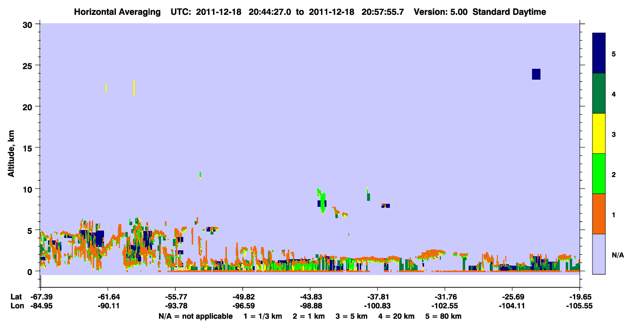644x330 pixels.
Task: Click latitude value '-25.69'
Action: coord(512,297)
